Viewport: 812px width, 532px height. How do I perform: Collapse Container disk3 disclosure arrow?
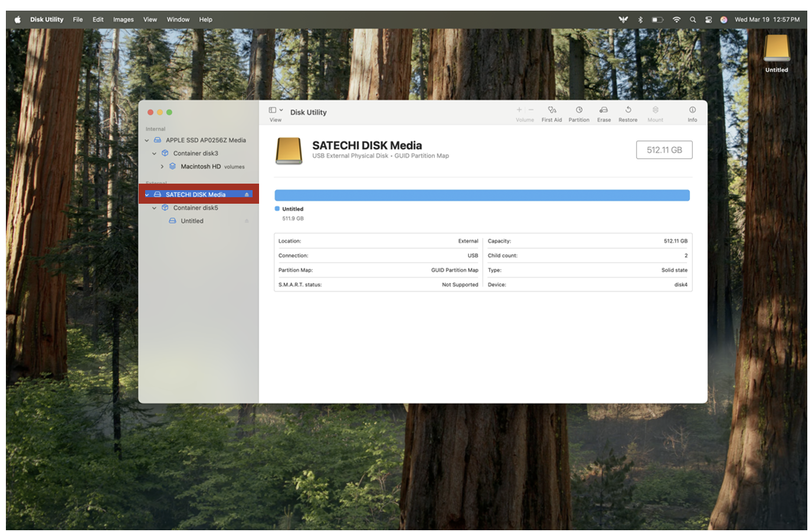155,154
